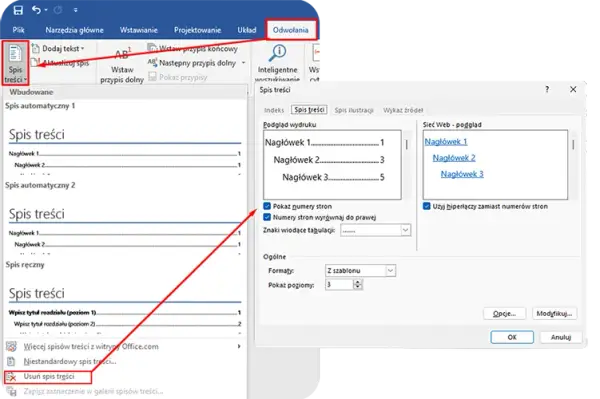Open the Wstawianie ribbon tab
600x399 pixels.
click(x=139, y=30)
